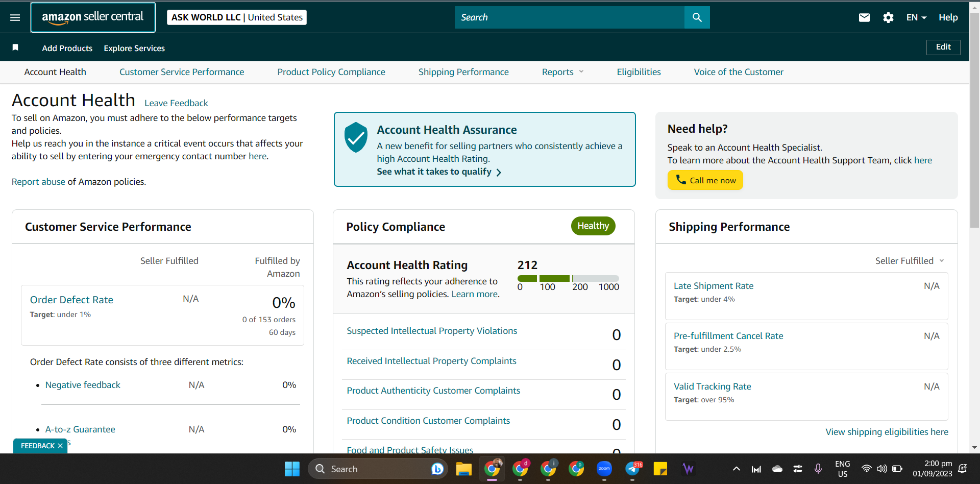Click the Edit button
The height and width of the screenshot is (484, 980).
943,47
